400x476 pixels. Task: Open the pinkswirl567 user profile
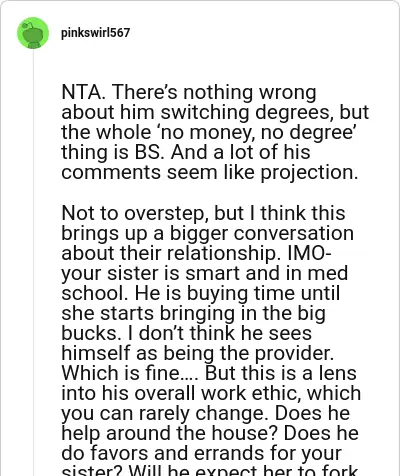(95, 33)
